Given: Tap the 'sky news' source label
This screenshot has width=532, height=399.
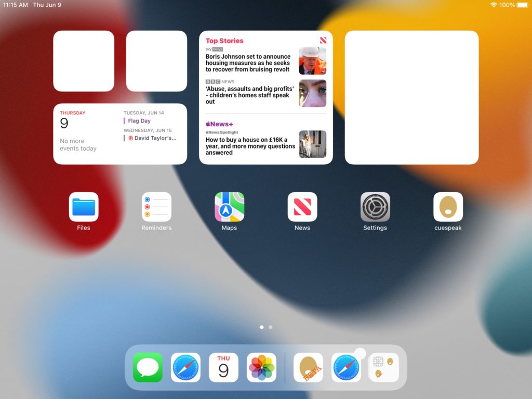Looking at the screenshot, I should coord(214,49).
